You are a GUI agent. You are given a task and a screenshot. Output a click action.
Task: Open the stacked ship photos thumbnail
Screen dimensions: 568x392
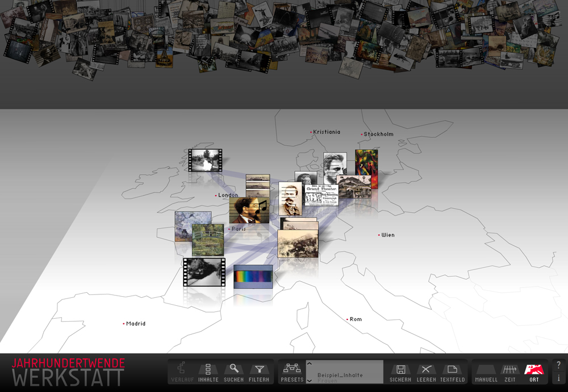pyautogui.click(x=258, y=186)
